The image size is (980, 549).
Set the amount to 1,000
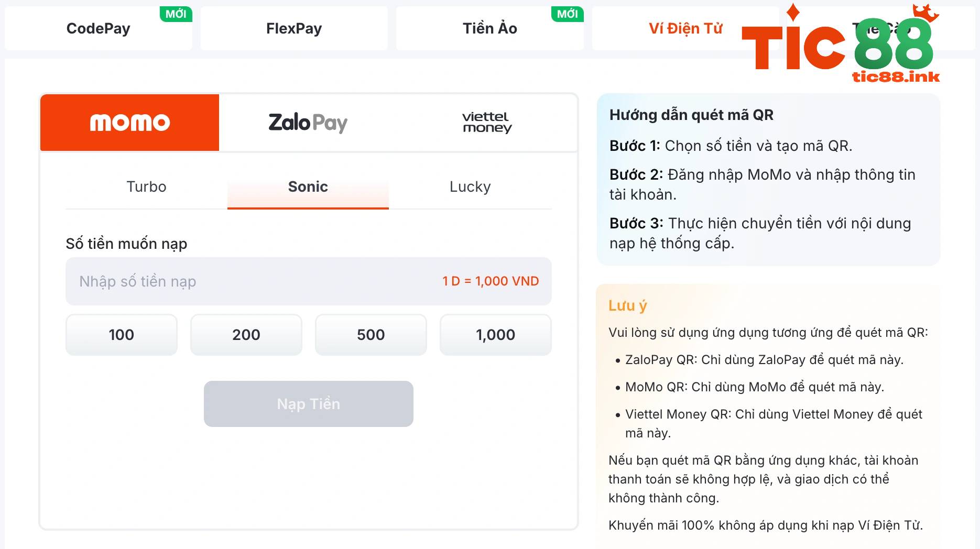pos(496,335)
